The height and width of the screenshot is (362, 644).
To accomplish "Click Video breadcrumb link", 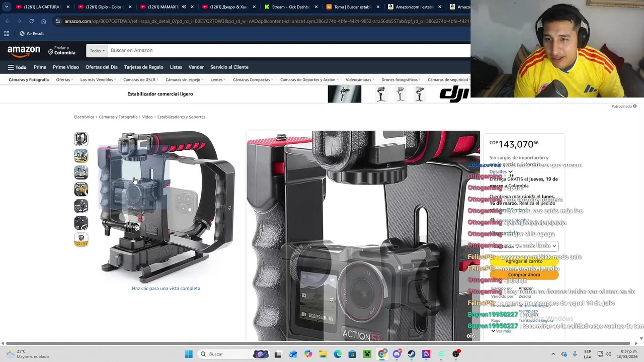I will pyautogui.click(x=147, y=117).
